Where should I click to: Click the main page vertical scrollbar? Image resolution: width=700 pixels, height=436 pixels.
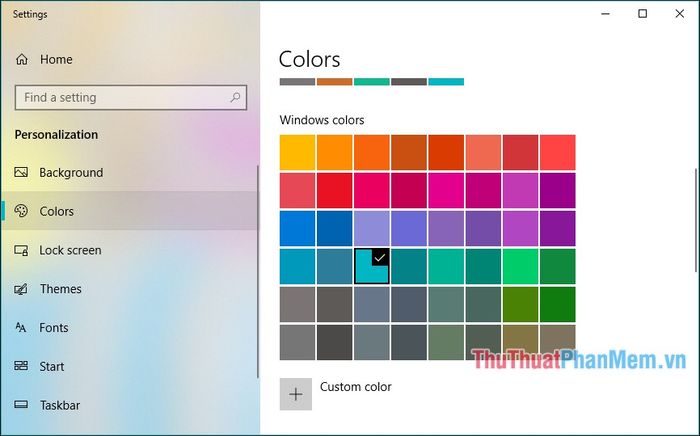[696, 220]
